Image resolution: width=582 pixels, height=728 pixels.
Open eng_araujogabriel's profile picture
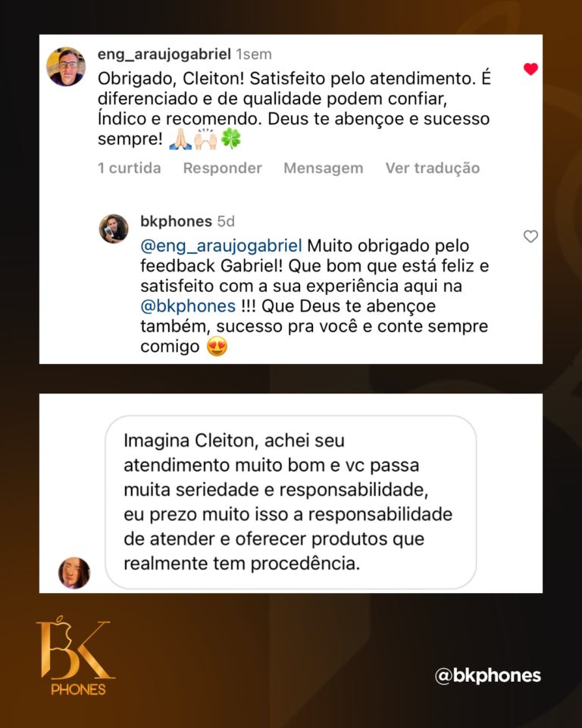[66, 67]
